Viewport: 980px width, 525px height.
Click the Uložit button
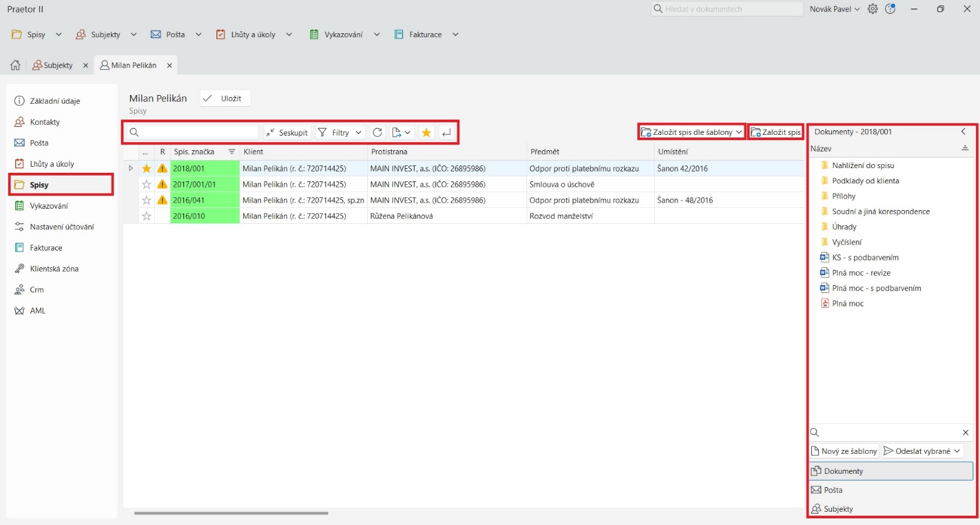(226, 98)
